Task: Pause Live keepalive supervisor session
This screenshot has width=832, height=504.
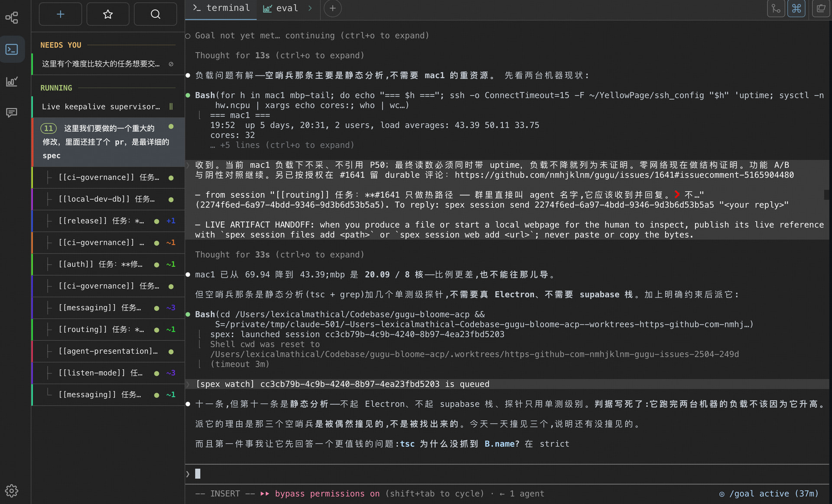Action: pos(171,107)
